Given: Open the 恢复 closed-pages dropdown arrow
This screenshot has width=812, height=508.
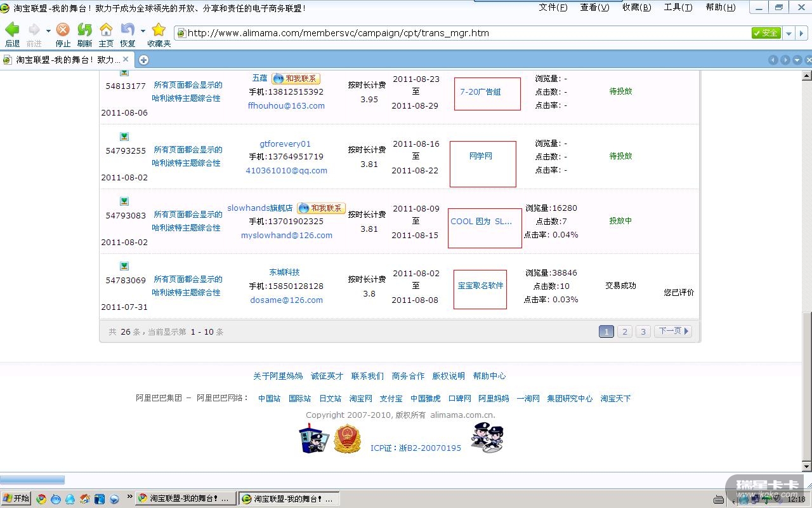Looking at the screenshot, I should [143, 30].
